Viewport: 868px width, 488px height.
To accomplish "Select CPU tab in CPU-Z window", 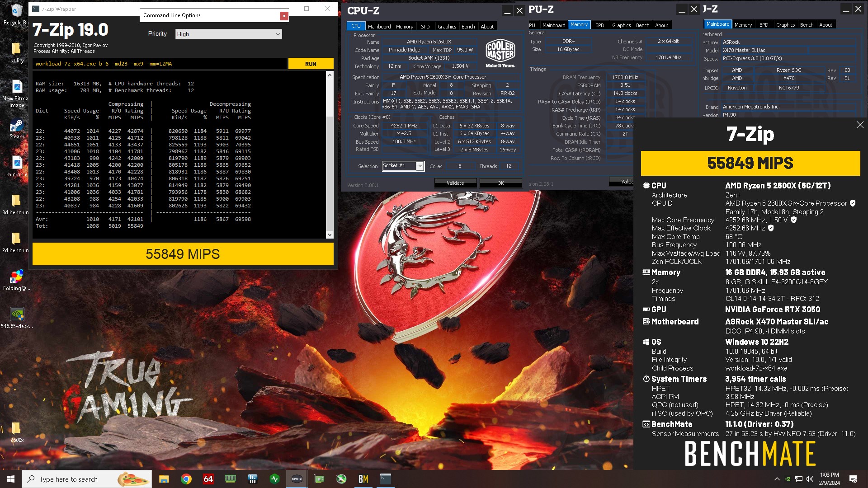I will (x=356, y=26).
